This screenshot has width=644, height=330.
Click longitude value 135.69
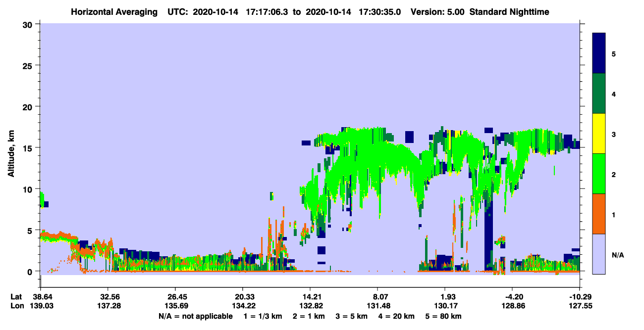[175, 306]
